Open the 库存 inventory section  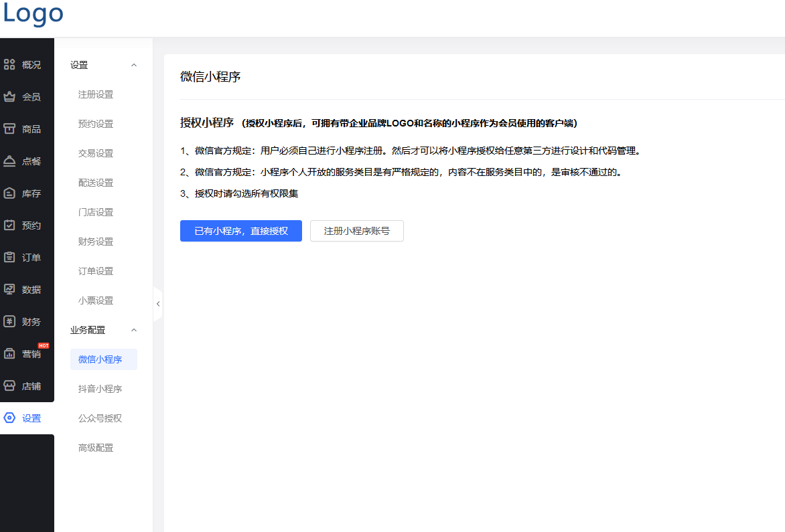coord(27,193)
